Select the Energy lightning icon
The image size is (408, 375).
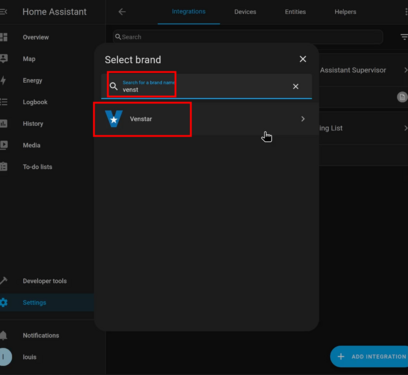pyautogui.click(x=3, y=80)
